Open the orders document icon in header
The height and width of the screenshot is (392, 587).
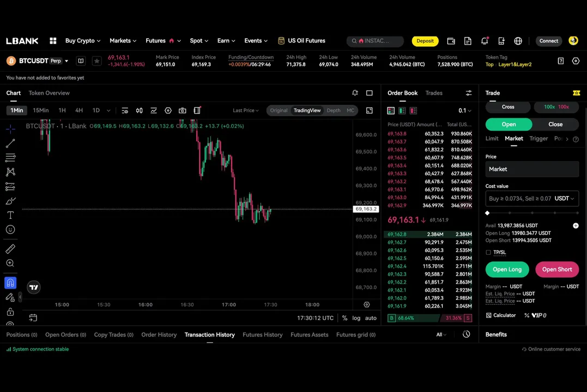[x=468, y=41]
